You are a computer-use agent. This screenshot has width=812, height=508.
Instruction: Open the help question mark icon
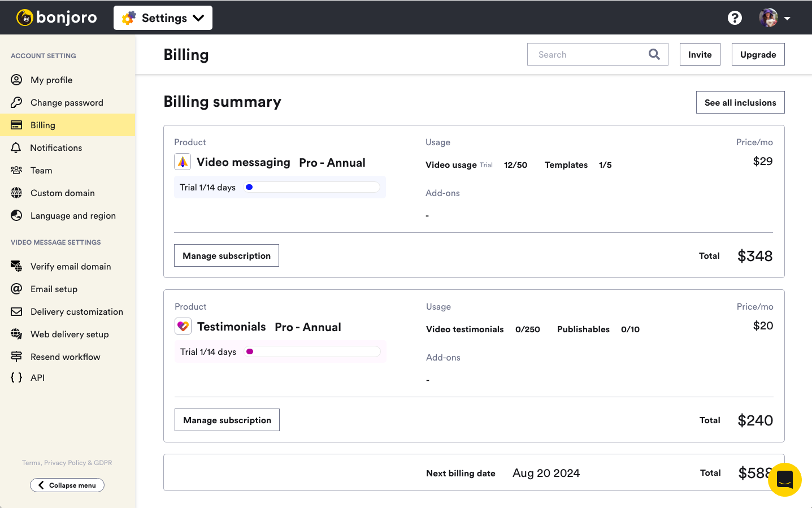[735, 18]
